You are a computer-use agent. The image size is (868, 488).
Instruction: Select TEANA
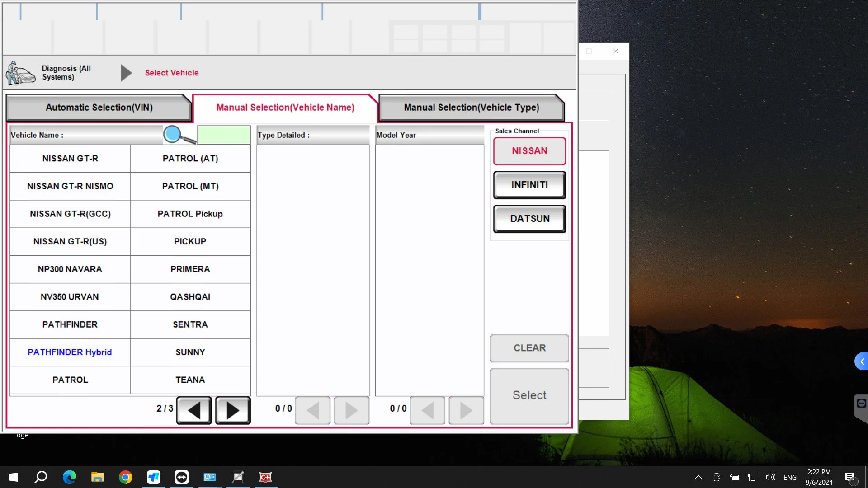tap(190, 380)
